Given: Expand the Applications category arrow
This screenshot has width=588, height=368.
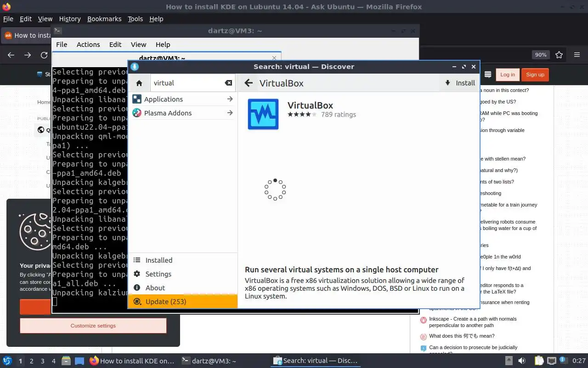Looking at the screenshot, I should pyautogui.click(x=230, y=99).
